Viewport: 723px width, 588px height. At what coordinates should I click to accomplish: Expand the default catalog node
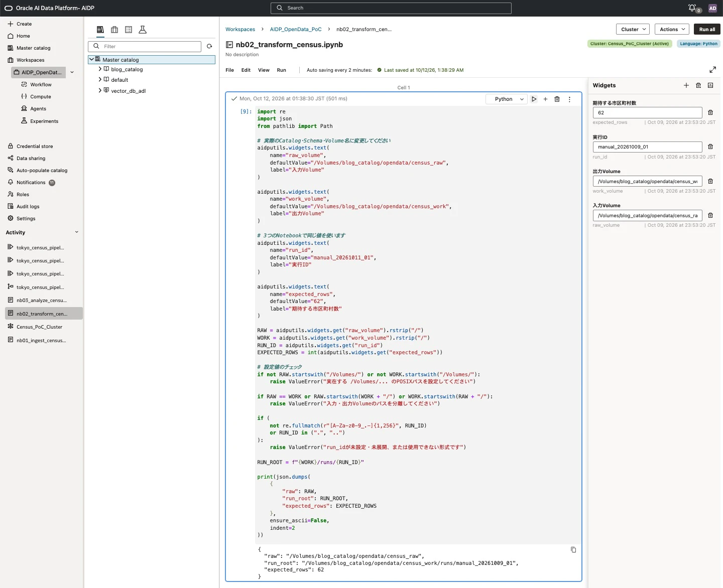tap(100, 79)
